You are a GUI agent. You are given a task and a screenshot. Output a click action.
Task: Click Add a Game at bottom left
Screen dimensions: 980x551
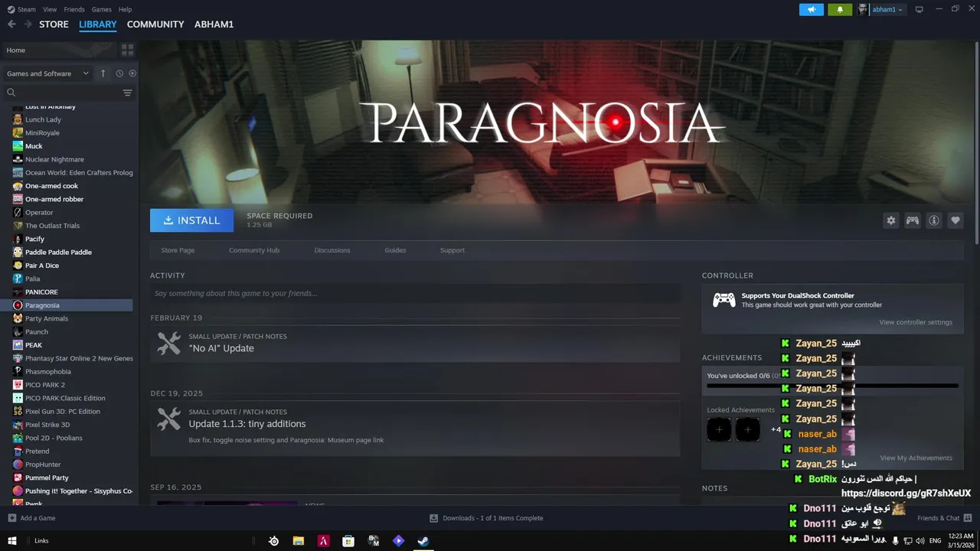pos(31,518)
